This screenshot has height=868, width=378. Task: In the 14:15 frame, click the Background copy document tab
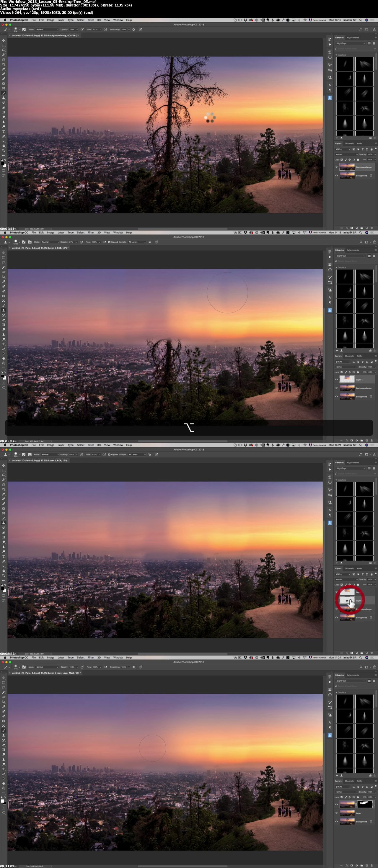pos(45,35)
